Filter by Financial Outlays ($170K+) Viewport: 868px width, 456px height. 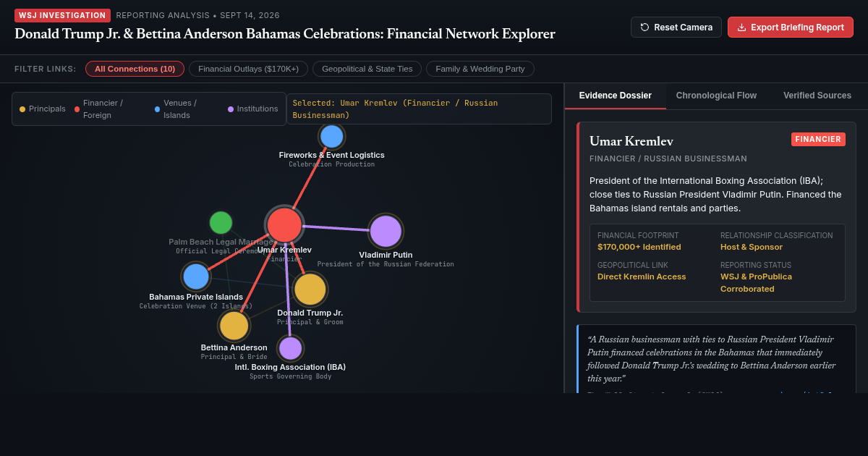[248, 69]
